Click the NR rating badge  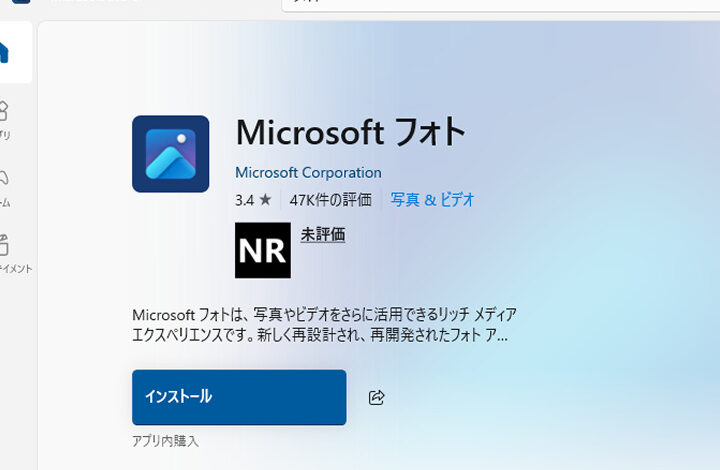pyautogui.click(x=263, y=250)
